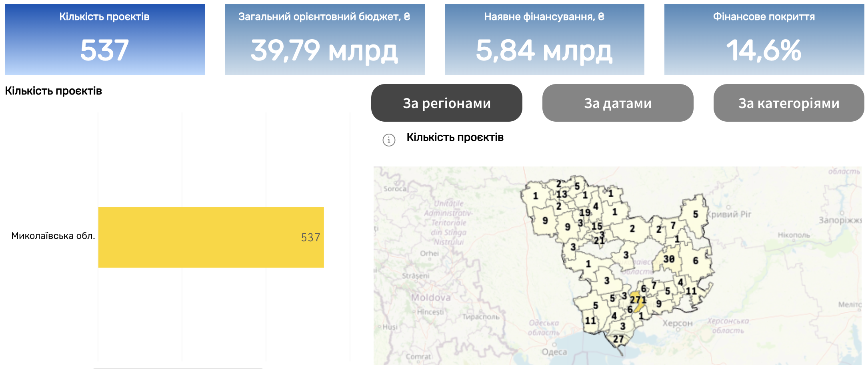Choose the southern coastal tip district 27
Viewport: 868px width, 369px height.
coord(618,339)
